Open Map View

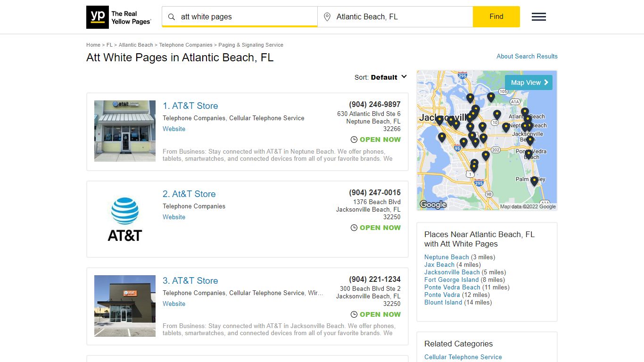[528, 82]
